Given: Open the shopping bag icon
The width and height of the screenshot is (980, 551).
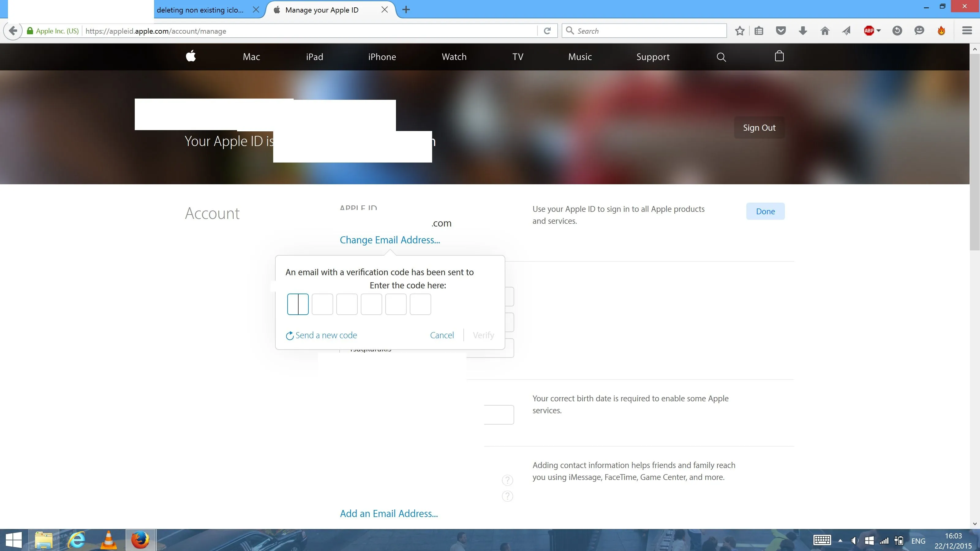Looking at the screenshot, I should click(779, 56).
